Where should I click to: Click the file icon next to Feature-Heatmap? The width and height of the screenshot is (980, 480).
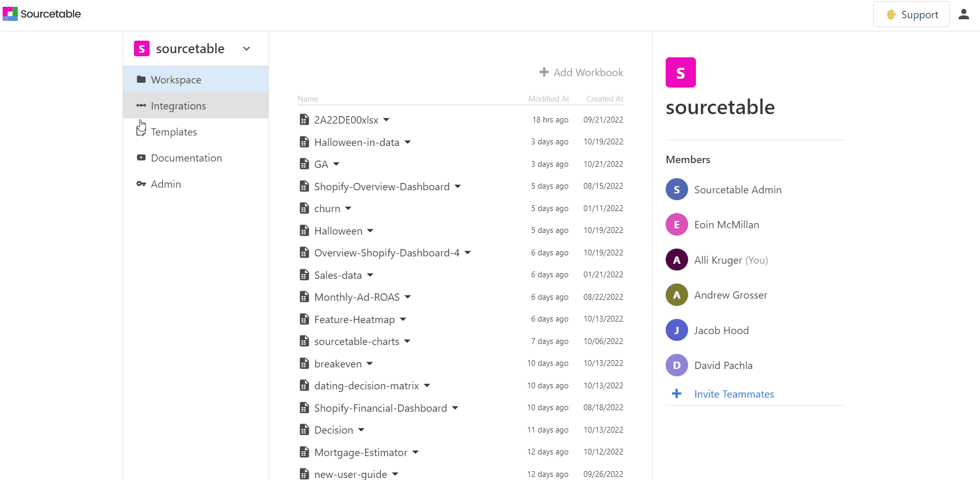(x=304, y=319)
